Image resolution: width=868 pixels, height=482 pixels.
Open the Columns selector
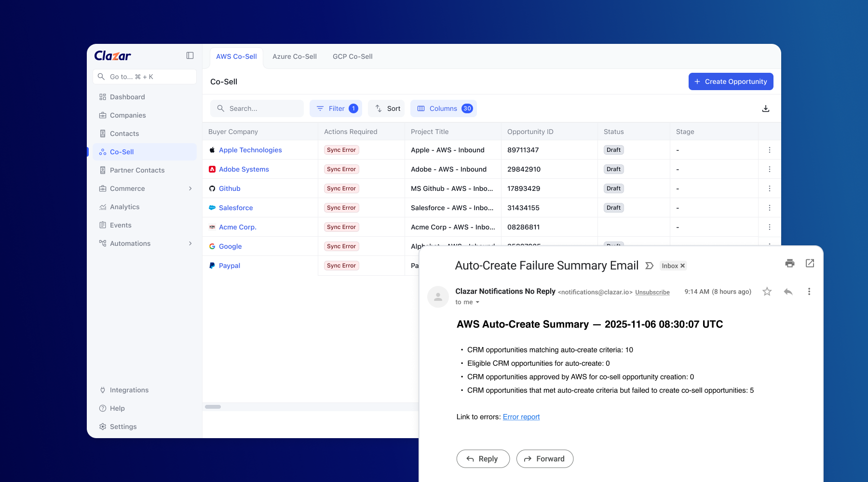[x=444, y=108]
